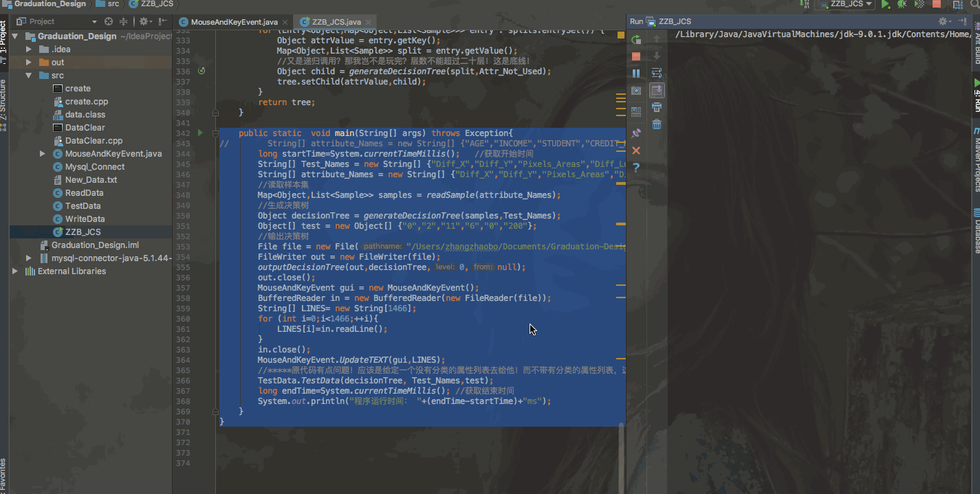
Task: Open Run panel gear settings
Action: pos(944,22)
